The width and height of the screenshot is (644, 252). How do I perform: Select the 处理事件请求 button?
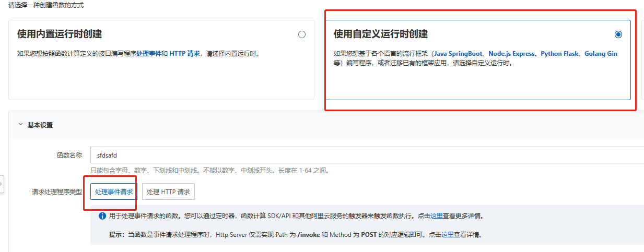(114, 191)
